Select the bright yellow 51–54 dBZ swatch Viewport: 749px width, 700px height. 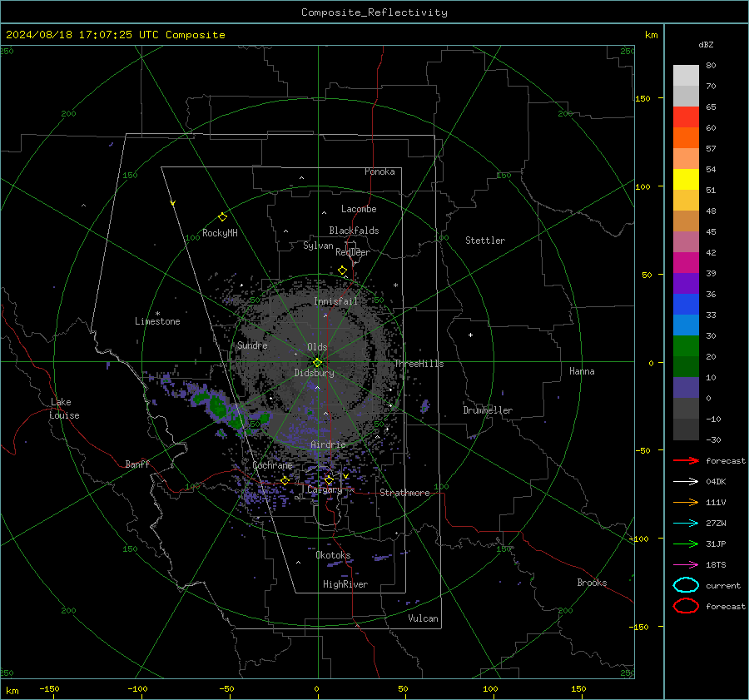tap(686, 179)
